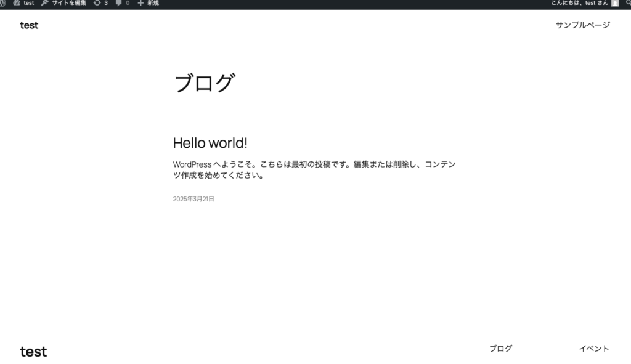Open the test site dashboard icon
The width and height of the screenshot is (631, 364).
click(17, 3)
